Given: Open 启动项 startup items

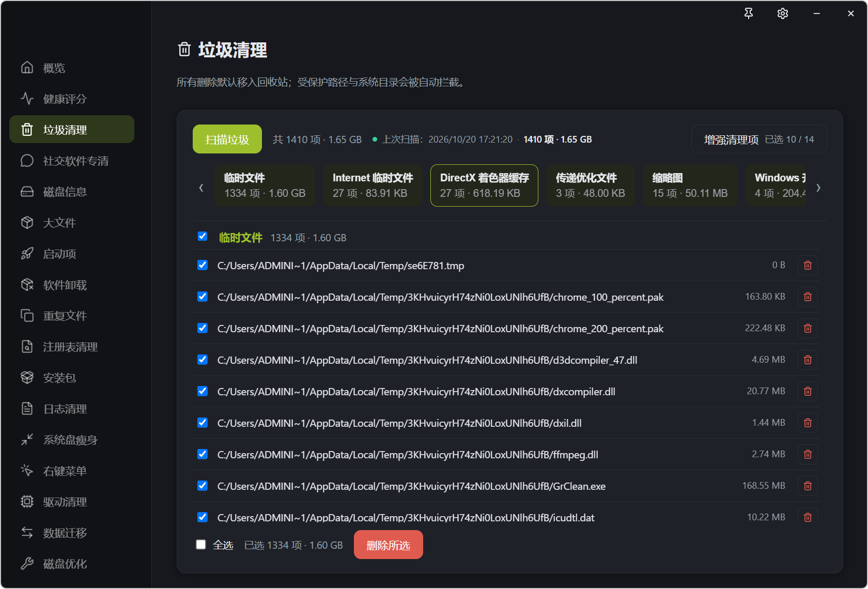Looking at the screenshot, I should 72,254.
